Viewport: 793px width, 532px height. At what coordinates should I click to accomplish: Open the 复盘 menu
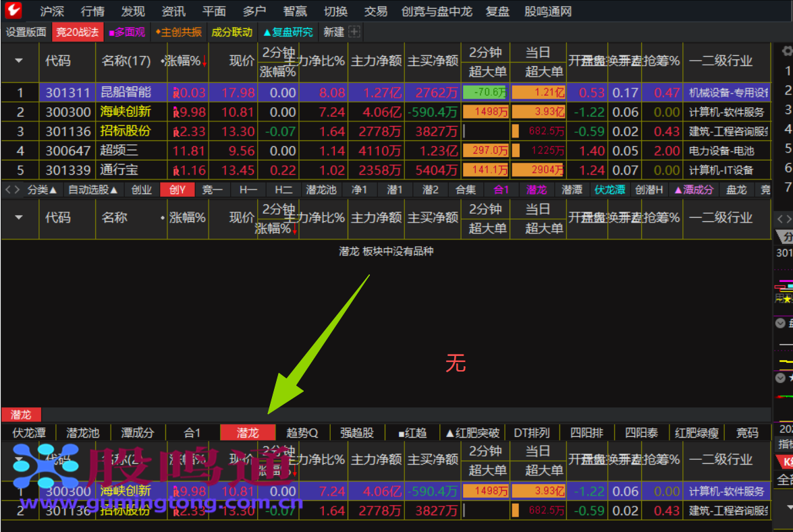pyautogui.click(x=497, y=11)
